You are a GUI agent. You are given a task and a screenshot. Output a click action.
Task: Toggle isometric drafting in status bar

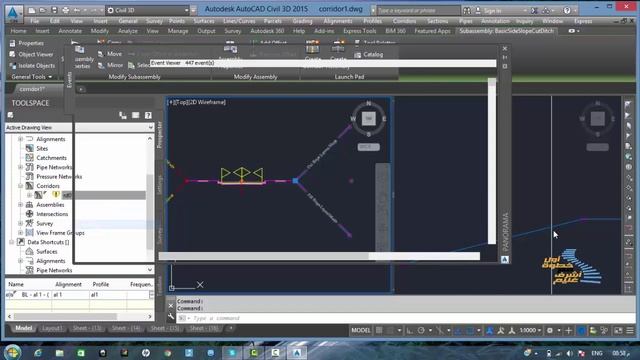[x=439, y=330]
